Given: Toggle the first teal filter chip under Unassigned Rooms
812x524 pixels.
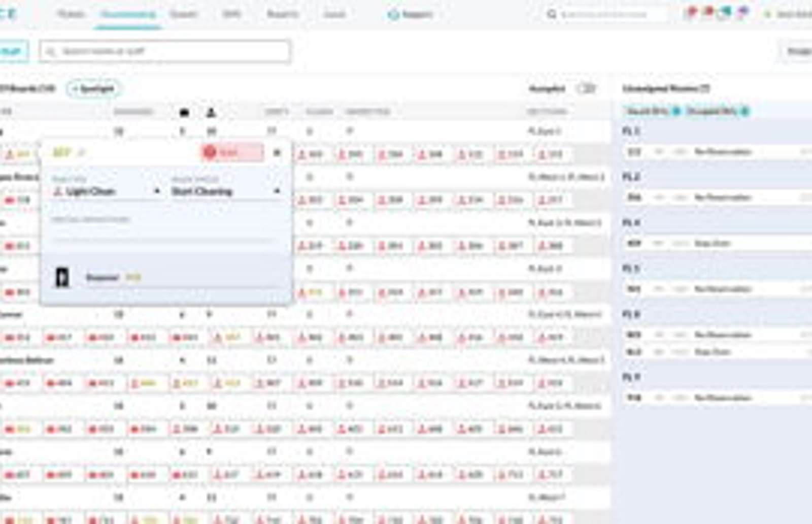Looking at the screenshot, I should click(x=652, y=111).
